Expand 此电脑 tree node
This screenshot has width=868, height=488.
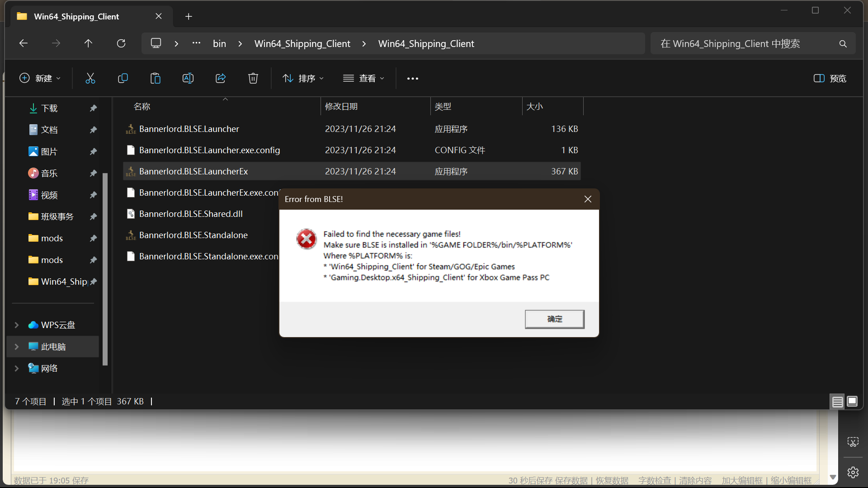tap(17, 347)
